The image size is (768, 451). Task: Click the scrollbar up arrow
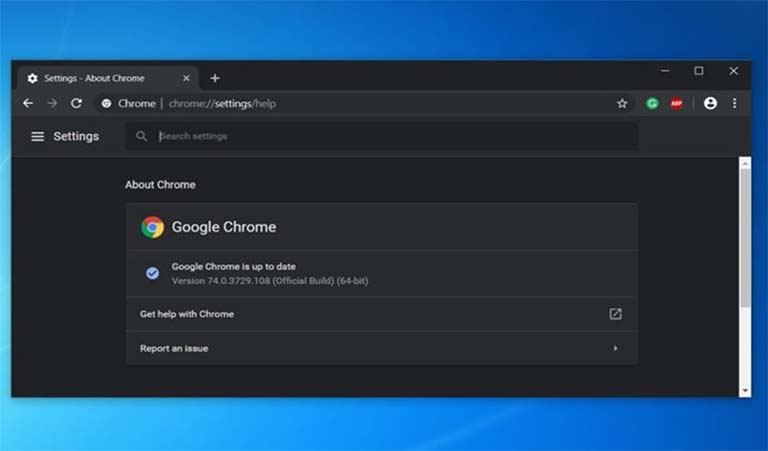745,164
